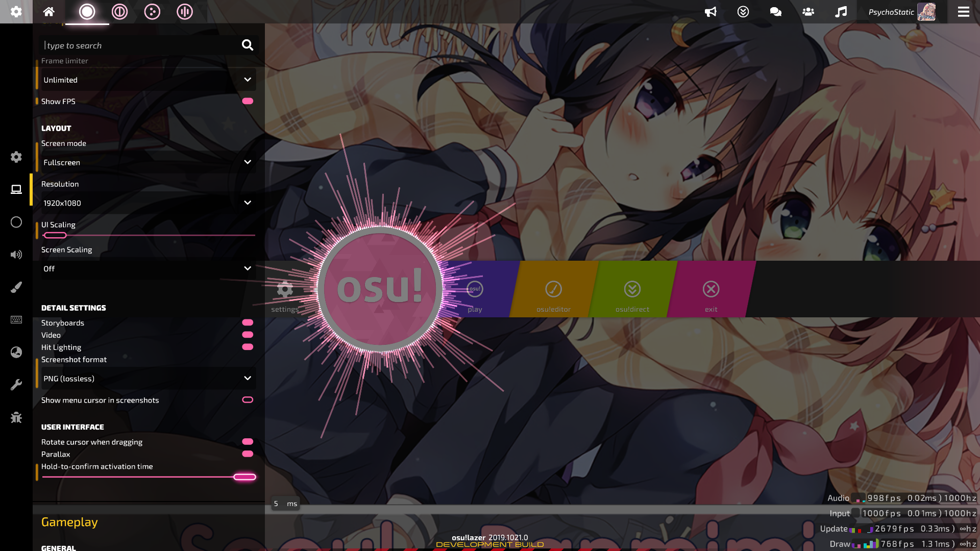Toggle Rotate cursor when dragging
This screenshot has width=980, height=551.
tap(248, 442)
